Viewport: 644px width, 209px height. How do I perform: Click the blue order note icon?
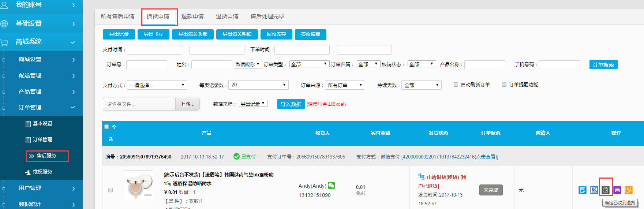point(583,190)
